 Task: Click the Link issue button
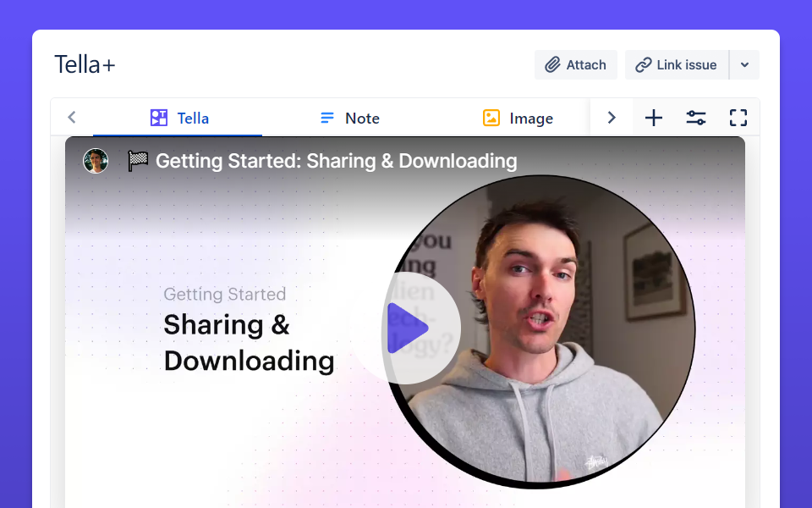coord(677,65)
